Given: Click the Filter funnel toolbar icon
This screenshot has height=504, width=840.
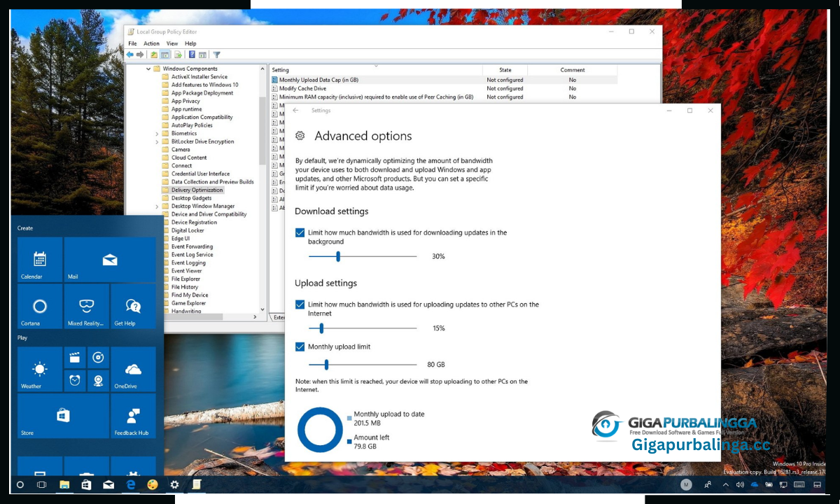Looking at the screenshot, I should 217,55.
